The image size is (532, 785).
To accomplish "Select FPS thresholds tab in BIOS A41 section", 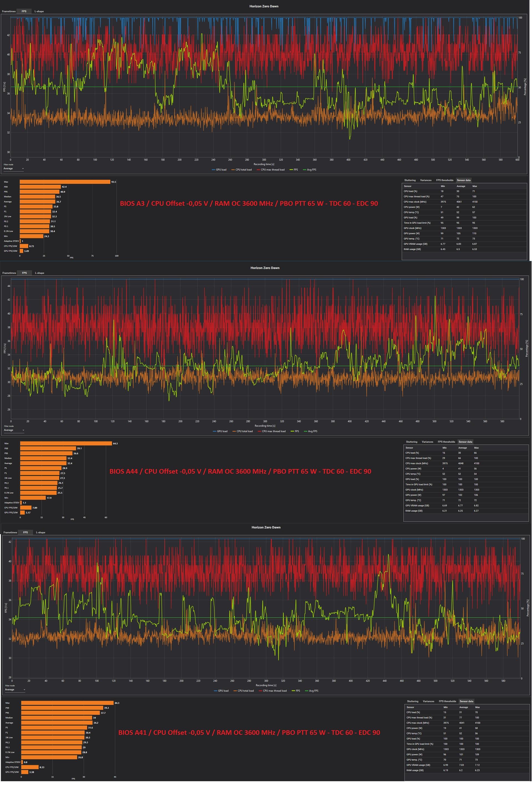I will (447, 701).
